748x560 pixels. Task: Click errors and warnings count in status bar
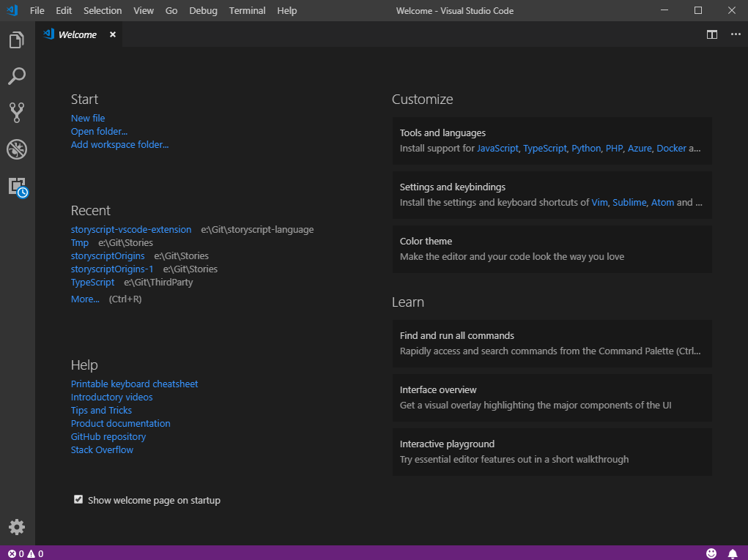tap(26, 553)
